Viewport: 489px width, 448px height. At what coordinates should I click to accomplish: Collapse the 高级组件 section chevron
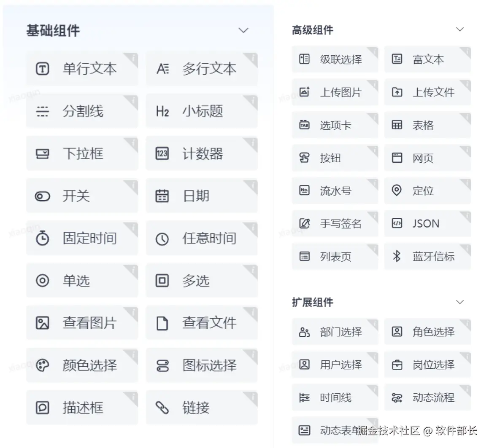pos(460,30)
